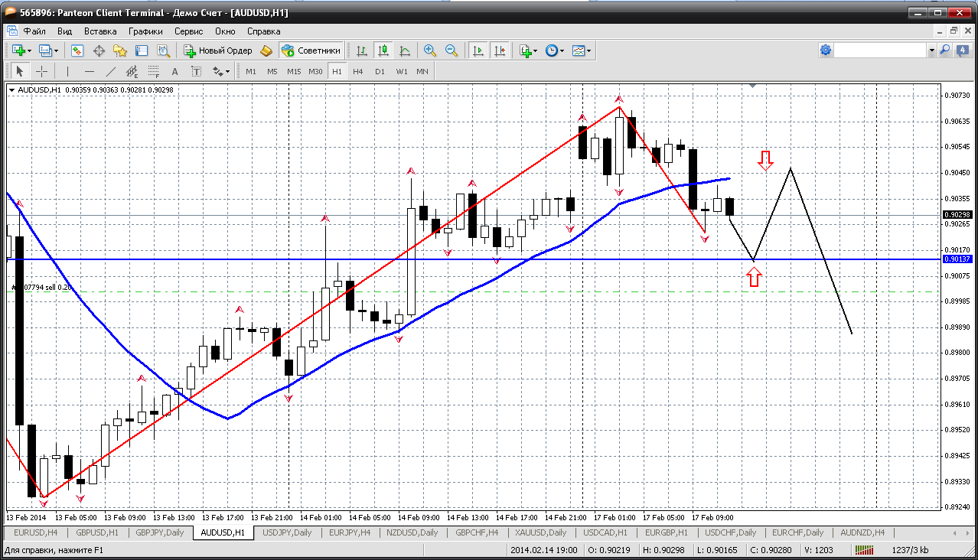Expand the Profiles dropdown arrow
978x560 pixels.
point(56,50)
